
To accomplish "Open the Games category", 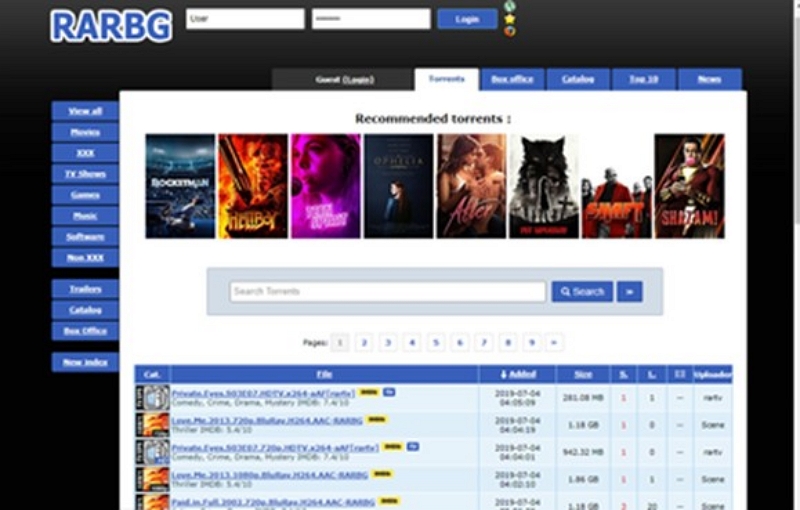I will pyautogui.click(x=85, y=195).
